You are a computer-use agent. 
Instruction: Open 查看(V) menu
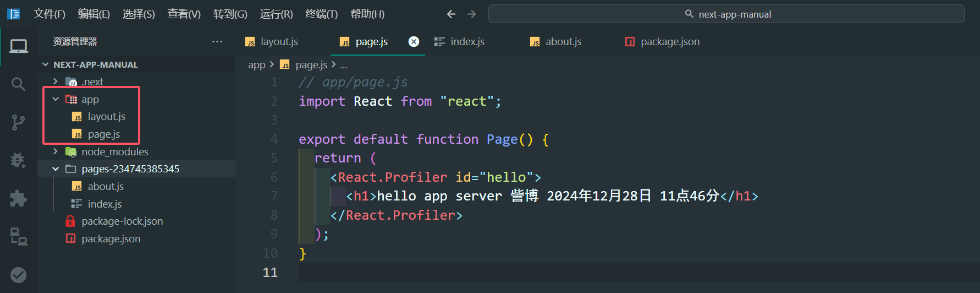click(184, 14)
